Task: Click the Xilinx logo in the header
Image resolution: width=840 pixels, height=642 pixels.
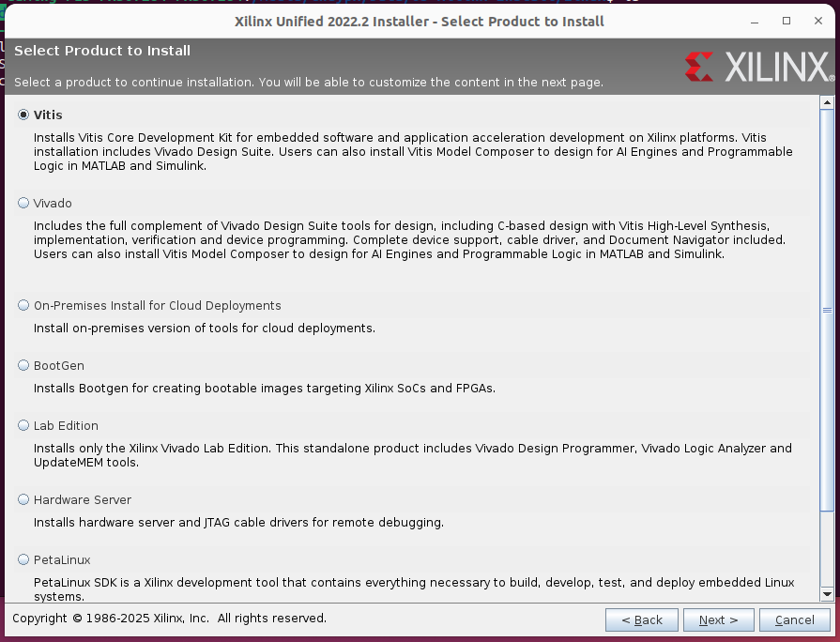Action: [759, 67]
